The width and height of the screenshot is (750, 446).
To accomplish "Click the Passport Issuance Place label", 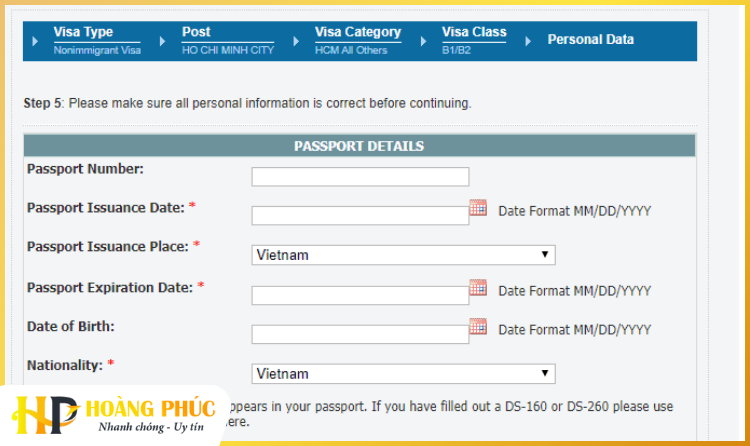I will [107, 246].
